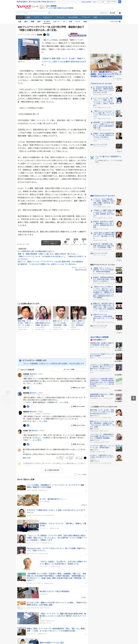The width and height of the screenshot is (138, 644).
Task: Expand 篠原修司's comment with もっと見る
Action: [x=43, y=421]
